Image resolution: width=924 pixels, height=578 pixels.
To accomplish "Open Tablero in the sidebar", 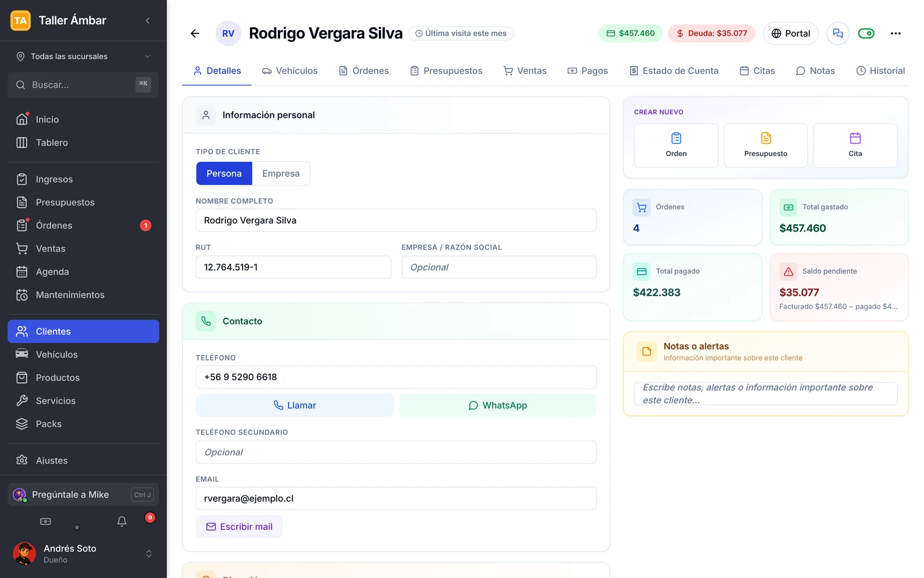I will (x=84, y=142).
